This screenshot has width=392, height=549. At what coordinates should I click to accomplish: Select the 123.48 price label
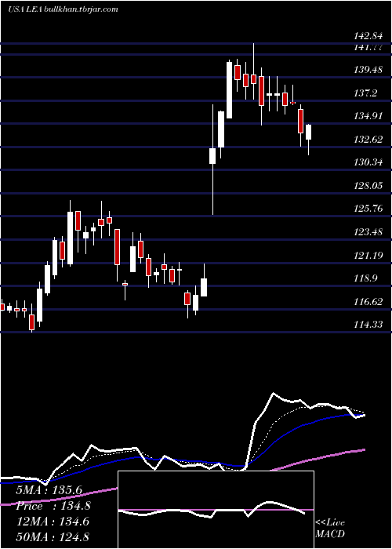tap(368, 232)
